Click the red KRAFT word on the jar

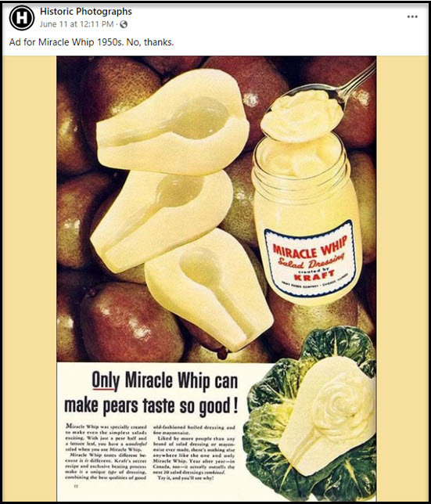pyautogui.click(x=314, y=275)
